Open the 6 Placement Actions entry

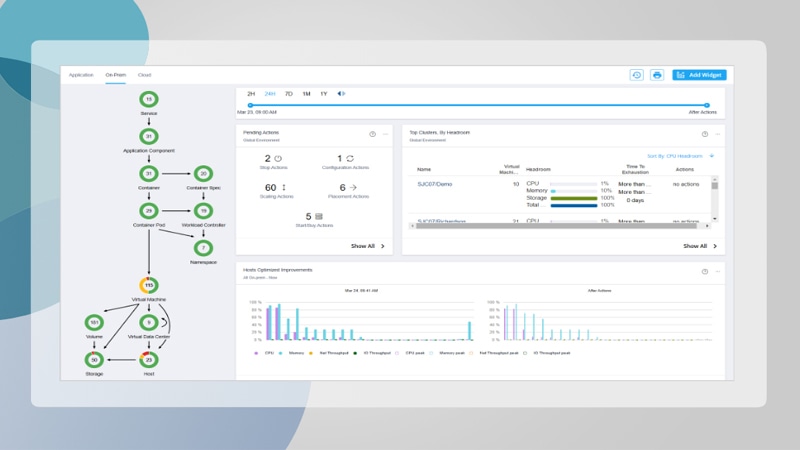[x=348, y=191]
